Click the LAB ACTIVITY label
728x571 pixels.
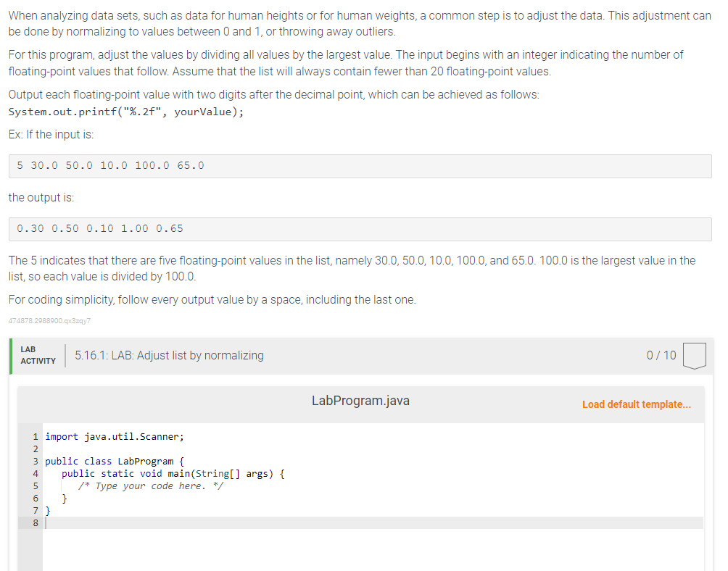[37, 354]
